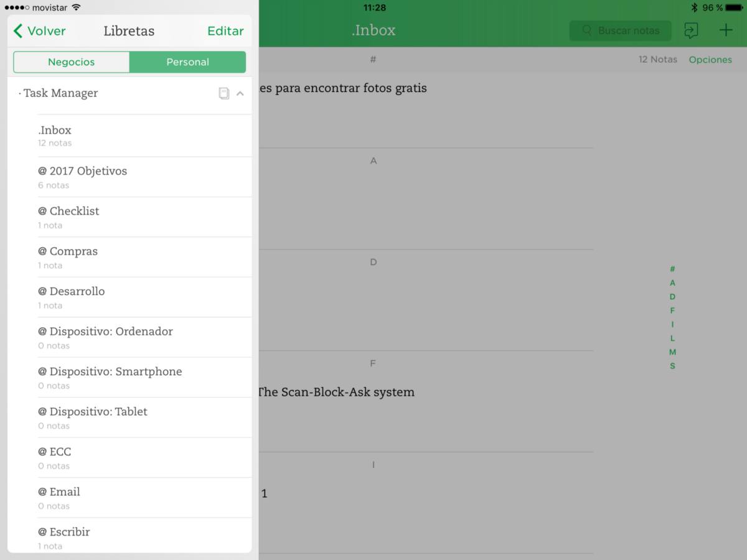
Task: Create a new note with the plus icon
Action: pyautogui.click(x=726, y=29)
